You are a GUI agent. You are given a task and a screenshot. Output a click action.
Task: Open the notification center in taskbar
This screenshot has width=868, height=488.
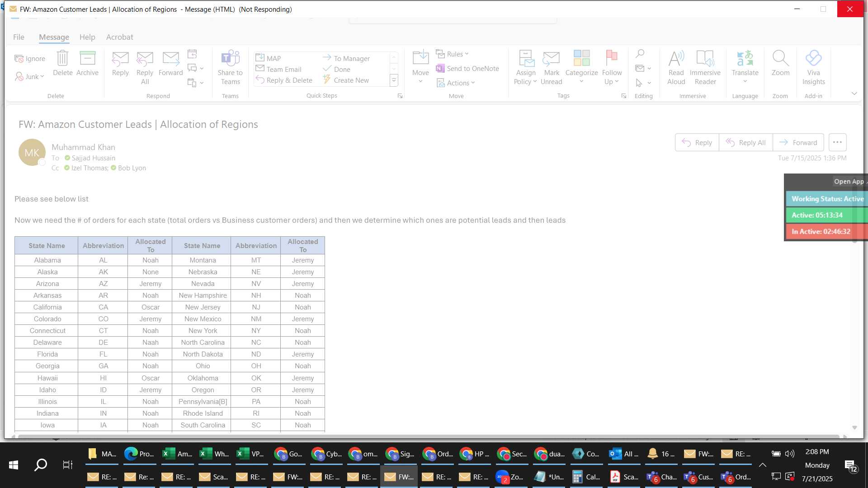click(x=851, y=465)
